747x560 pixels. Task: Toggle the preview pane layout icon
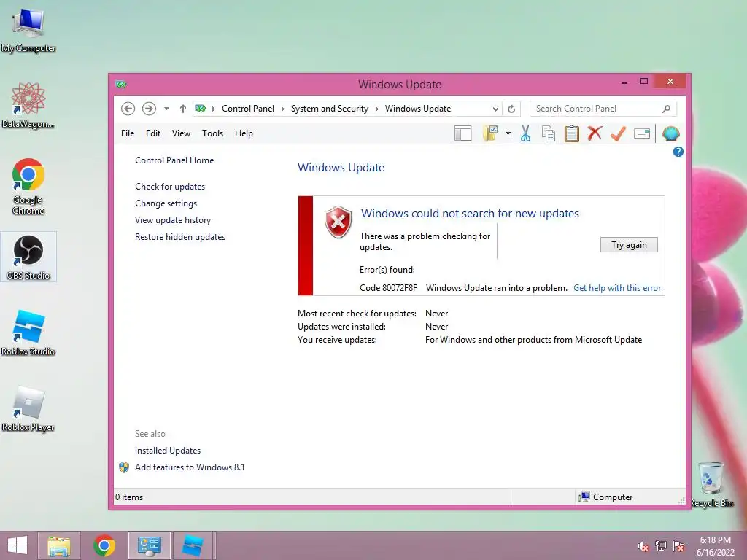[462, 134]
